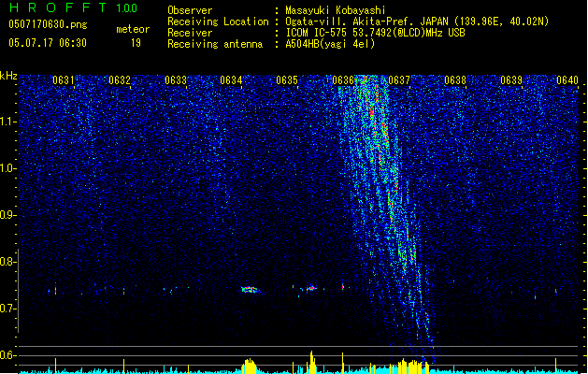Click the red echo spot before 0631
Screen dimensions: 588x374
tap(55, 291)
